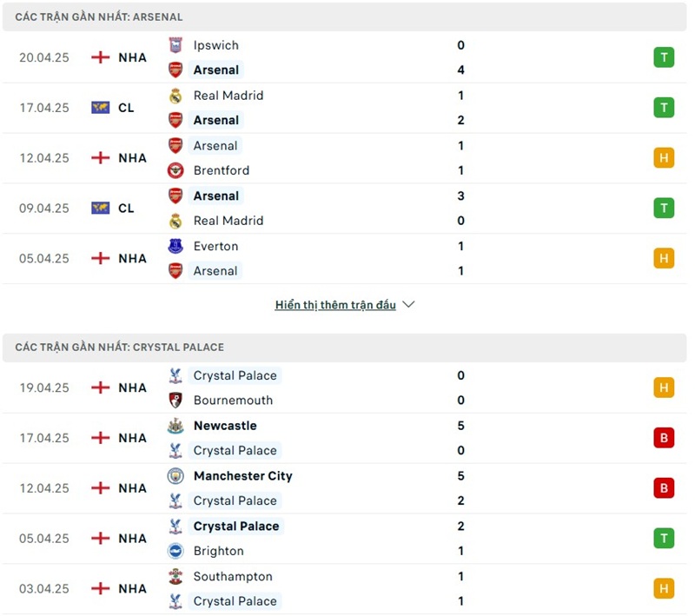This screenshot has width=695, height=616.
Task: Click the Newcastle team crest icon
Action: point(175,426)
